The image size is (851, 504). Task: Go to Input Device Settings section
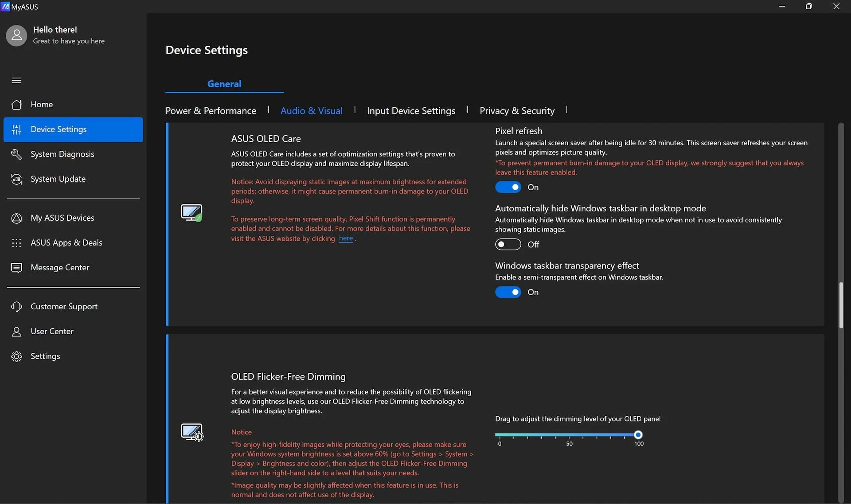coord(411,111)
